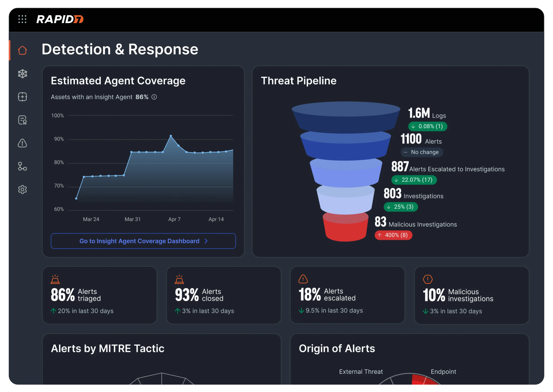Select the Home sidebar icon
Screen dimensions: 553x392
[22, 50]
